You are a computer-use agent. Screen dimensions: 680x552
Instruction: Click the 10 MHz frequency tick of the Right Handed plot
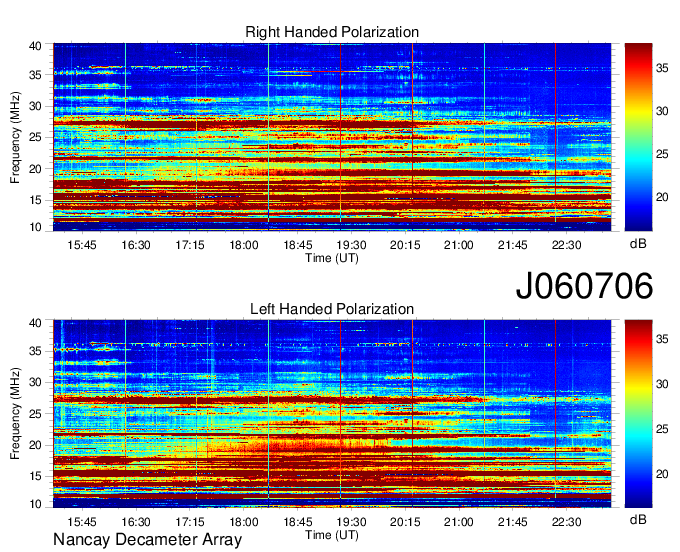click(x=35, y=227)
